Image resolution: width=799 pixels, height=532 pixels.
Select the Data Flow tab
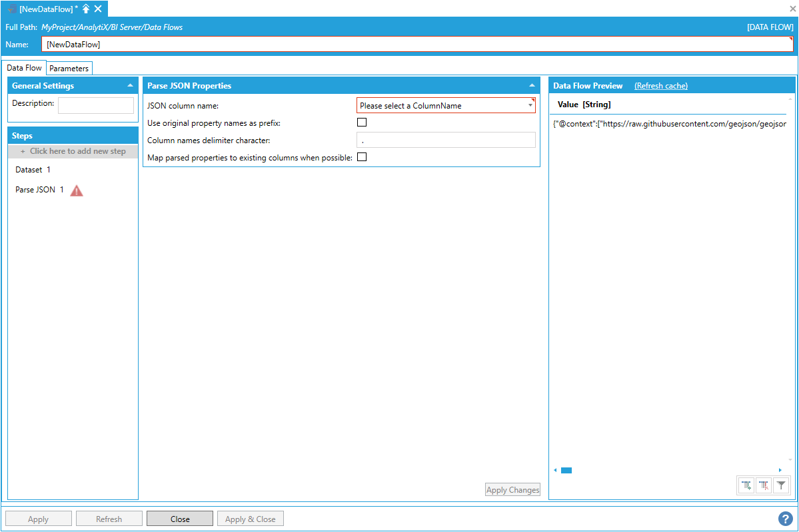click(x=24, y=68)
